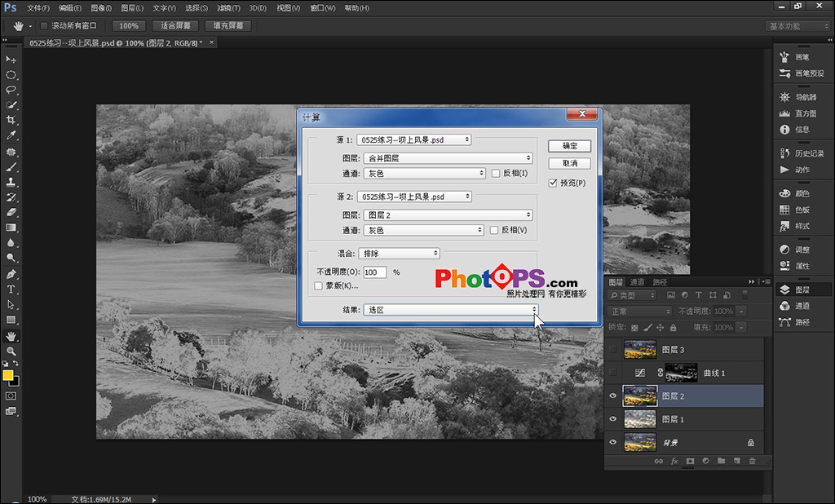
Task: Toggle 滚动所有窗口 checkbox in options bar
Action: click(44, 25)
